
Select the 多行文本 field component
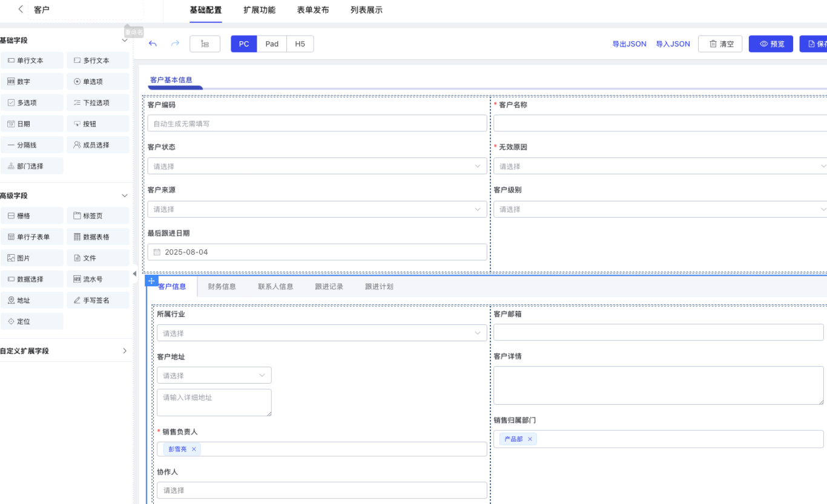[98, 61]
